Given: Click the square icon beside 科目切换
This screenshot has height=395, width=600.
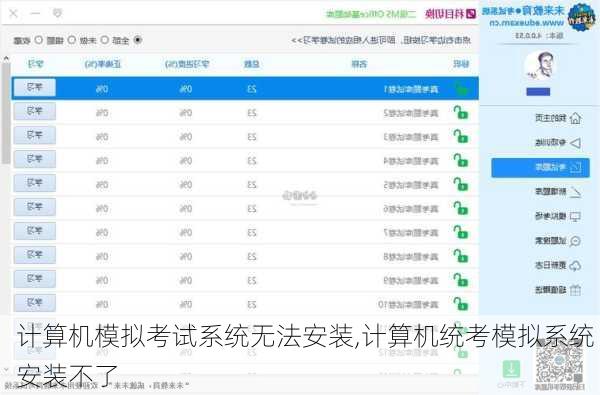Looking at the screenshot, I should coord(471,14).
